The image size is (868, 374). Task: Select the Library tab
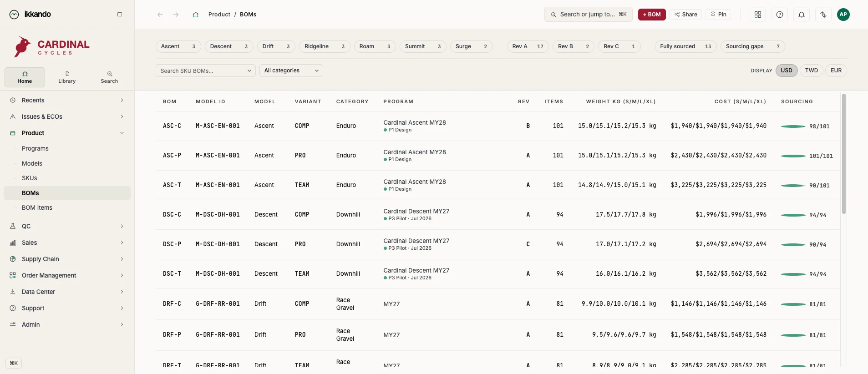pos(67,77)
